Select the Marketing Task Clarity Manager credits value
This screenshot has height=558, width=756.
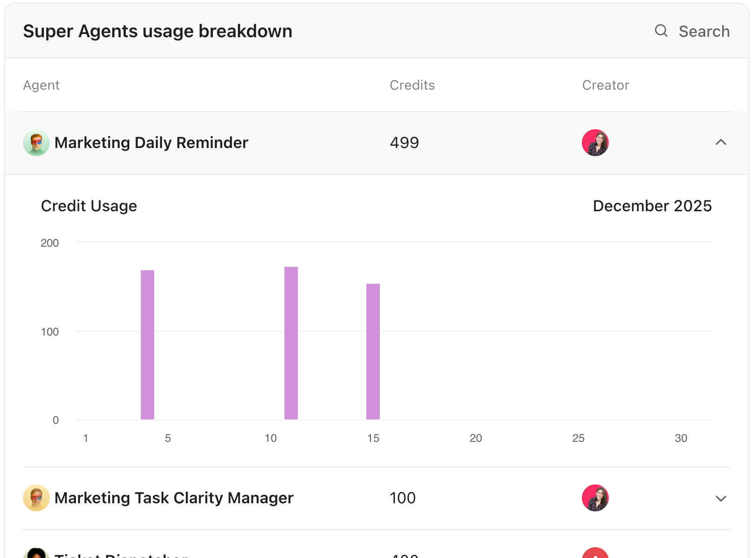[x=402, y=498]
